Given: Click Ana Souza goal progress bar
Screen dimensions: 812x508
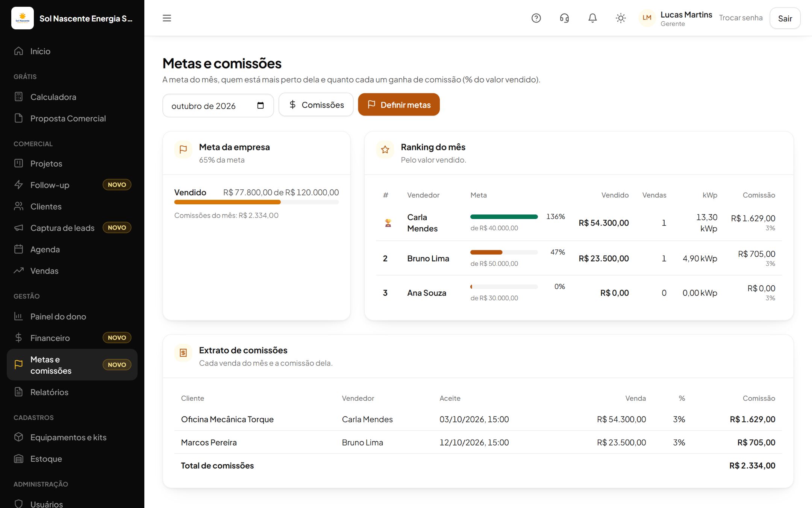Looking at the screenshot, I should (x=504, y=287).
